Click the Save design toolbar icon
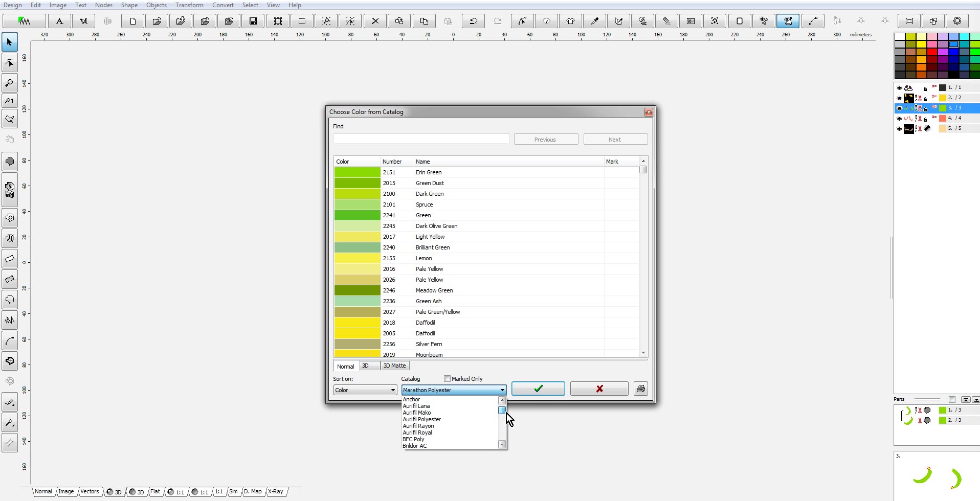This screenshot has height=501, width=980. (253, 21)
